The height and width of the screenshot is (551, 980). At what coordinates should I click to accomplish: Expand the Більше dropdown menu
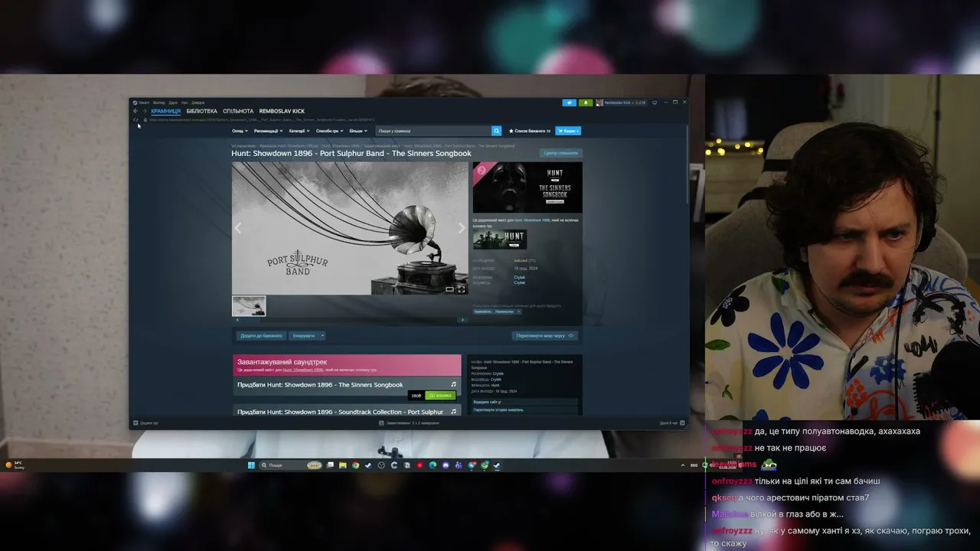pyautogui.click(x=358, y=131)
